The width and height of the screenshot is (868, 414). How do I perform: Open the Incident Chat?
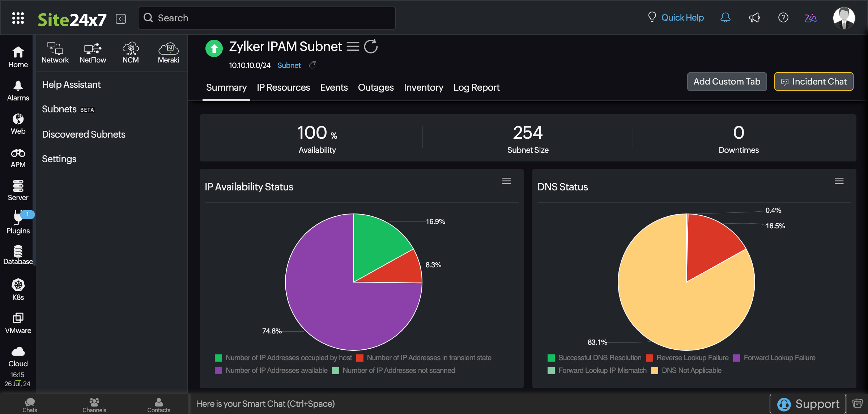tap(813, 81)
